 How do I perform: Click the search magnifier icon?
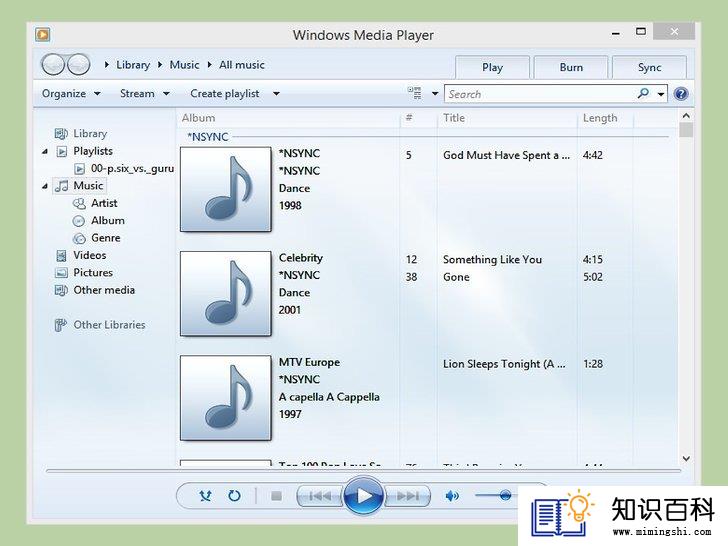[644, 93]
